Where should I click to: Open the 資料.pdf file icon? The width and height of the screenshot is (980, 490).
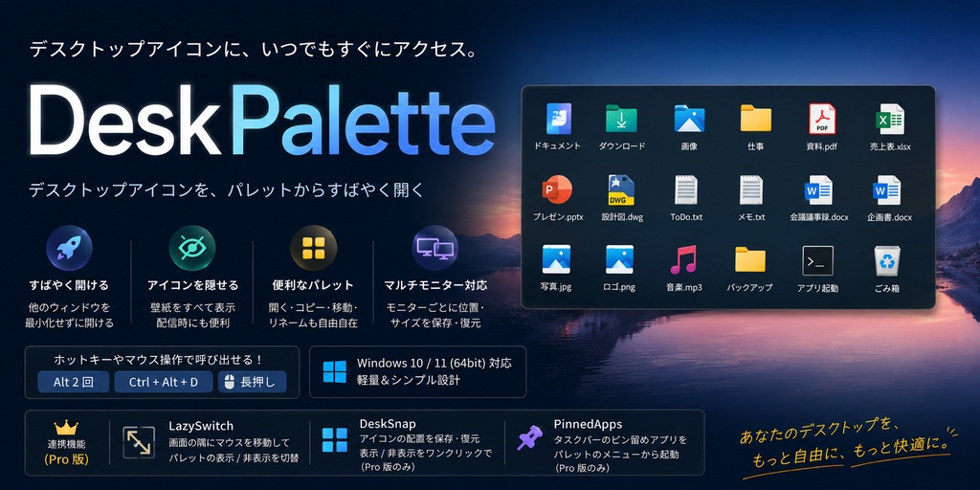(x=822, y=119)
